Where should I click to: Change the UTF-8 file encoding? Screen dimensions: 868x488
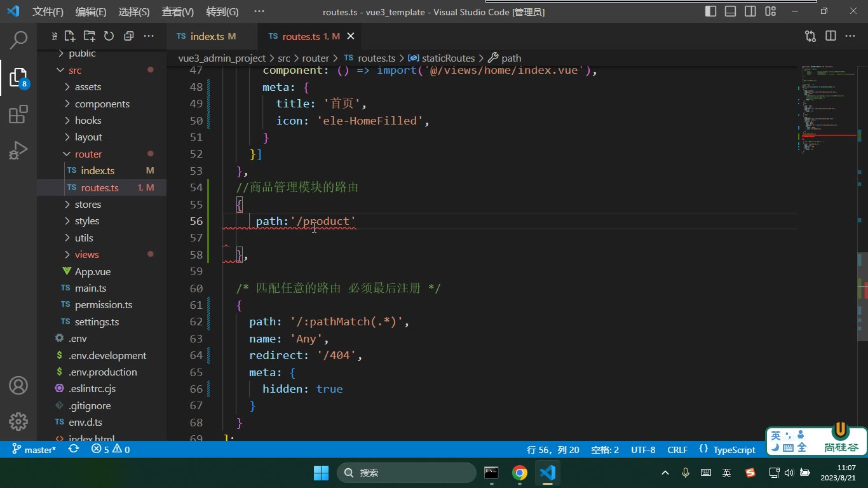pyautogui.click(x=643, y=449)
